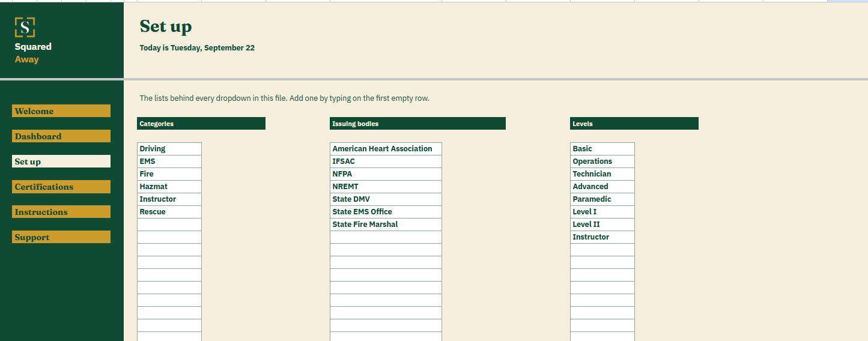Select the Level II cell
Viewport: 868px width, 341px height.
tap(602, 225)
